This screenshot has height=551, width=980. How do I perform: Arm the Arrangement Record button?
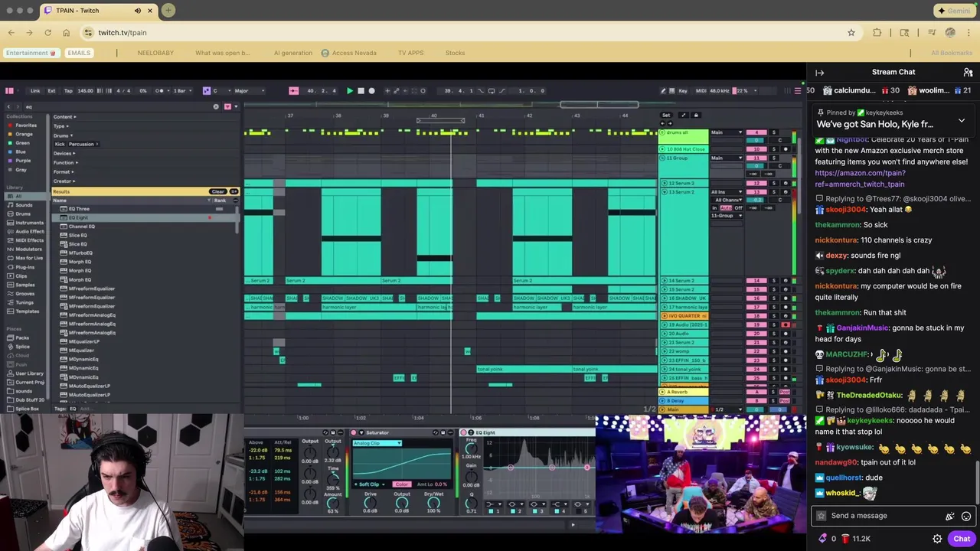372,91
